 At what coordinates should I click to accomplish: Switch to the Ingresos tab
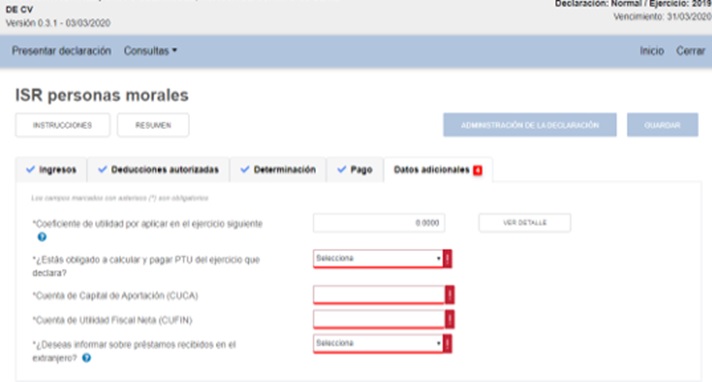[x=51, y=170]
